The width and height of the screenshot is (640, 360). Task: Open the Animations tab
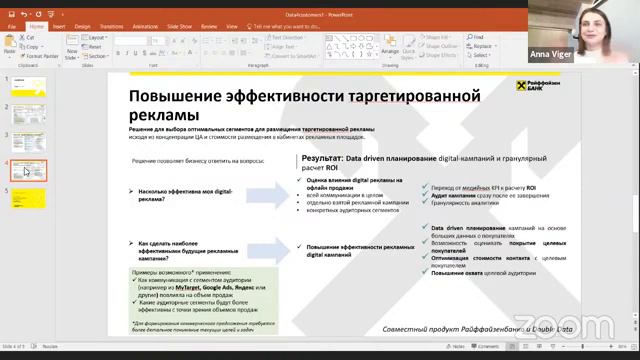pos(145,27)
